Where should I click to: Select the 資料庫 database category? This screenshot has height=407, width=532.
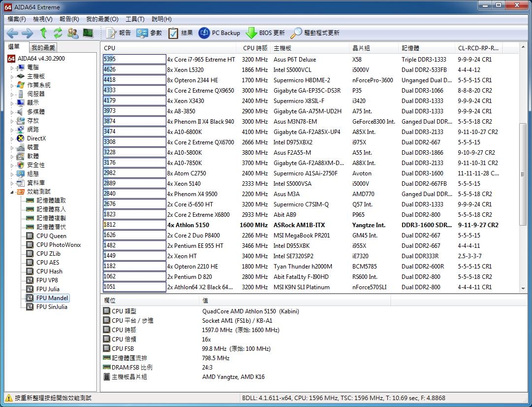(35, 183)
